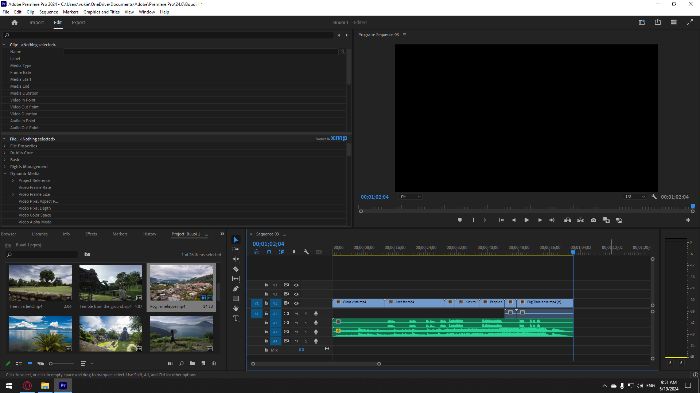This screenshot has height=393, width=700.
Task: Select the Selection tool arrow
Action: click(x=236, y=240)
